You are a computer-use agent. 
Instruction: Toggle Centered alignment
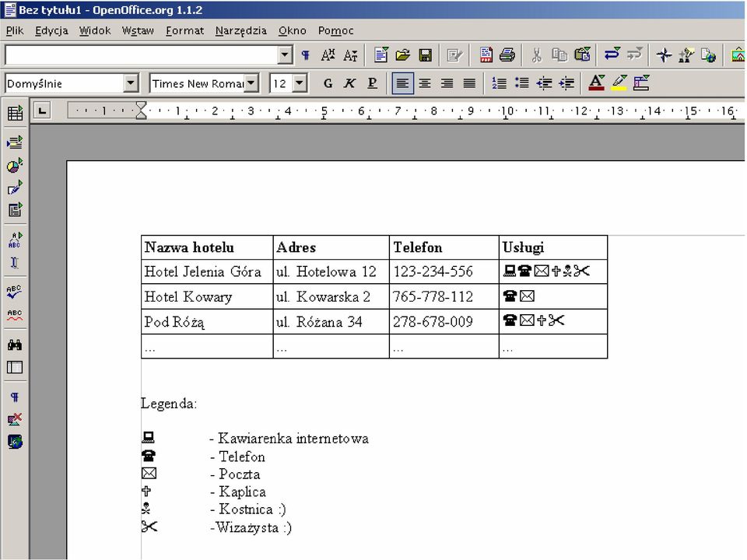pyautogui.click(x=425, y=83)
